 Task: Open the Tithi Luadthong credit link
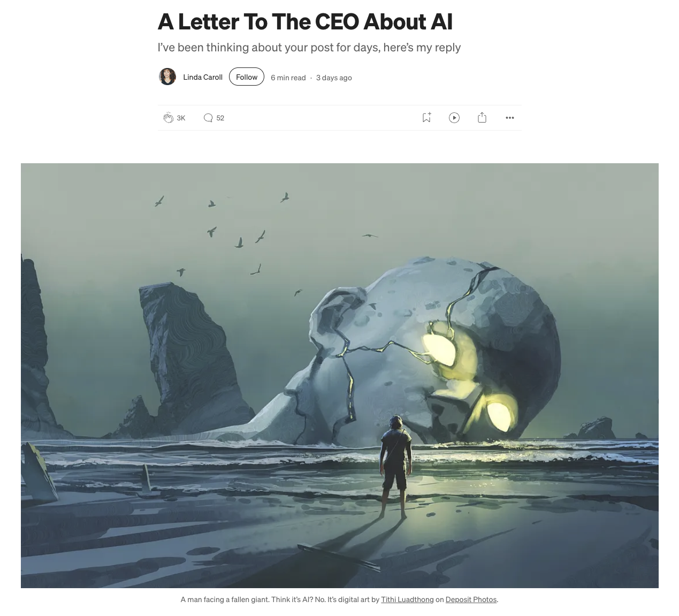(407, 599)
